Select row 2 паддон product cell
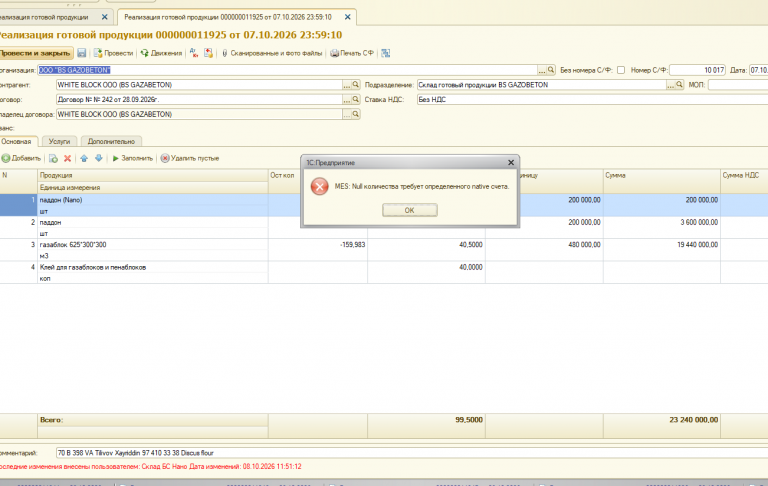This screenshot has width=768, height=486. tap(153, 222)
